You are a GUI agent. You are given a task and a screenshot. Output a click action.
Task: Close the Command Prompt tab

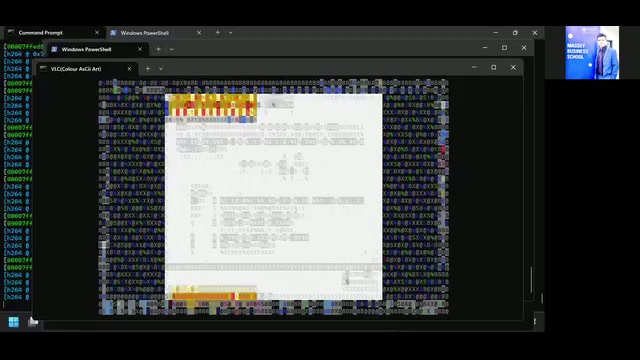97,33
